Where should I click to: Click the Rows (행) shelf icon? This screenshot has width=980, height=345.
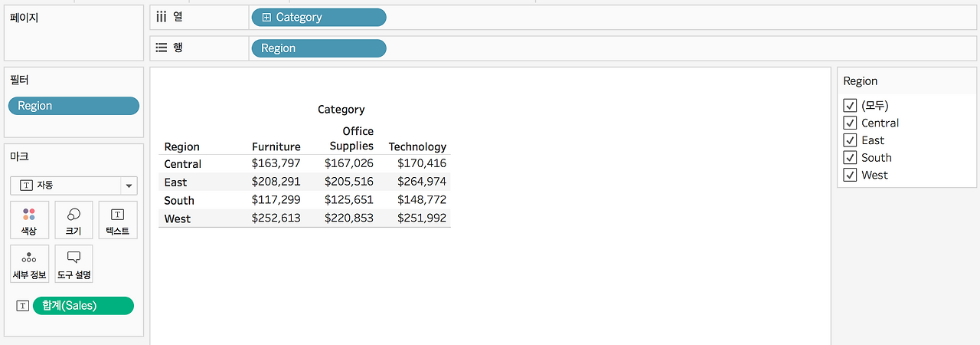pos(162,48)
